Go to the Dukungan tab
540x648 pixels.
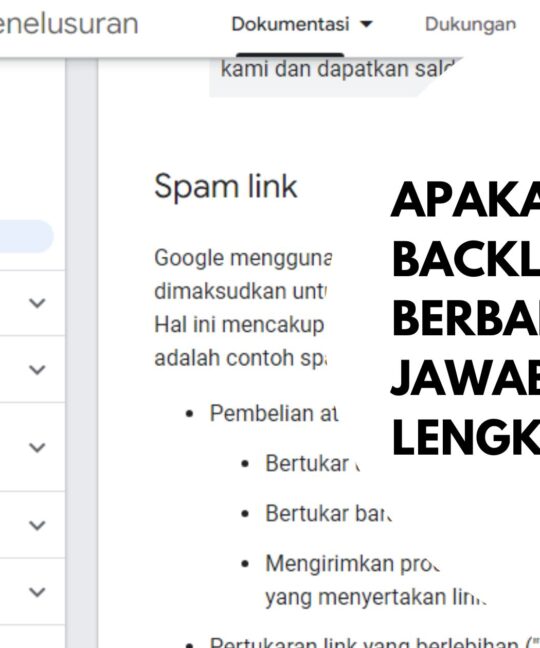click(471, 24)
